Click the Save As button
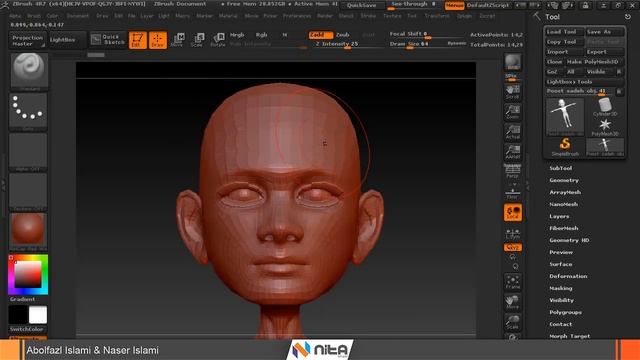 tap(604, 32)
